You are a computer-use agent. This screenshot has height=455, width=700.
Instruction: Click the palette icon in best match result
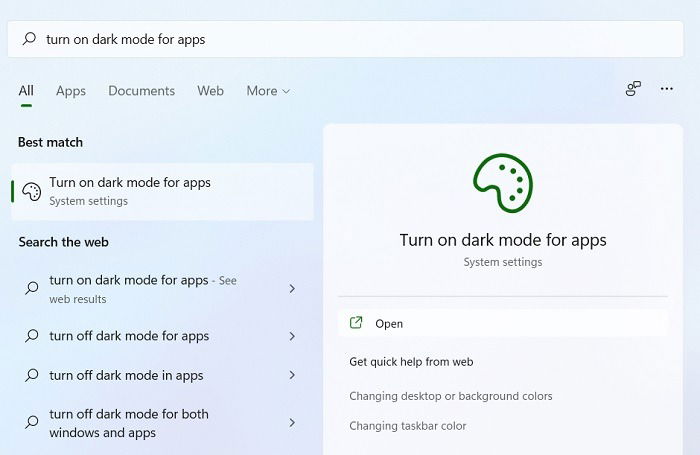click(32, 192)
